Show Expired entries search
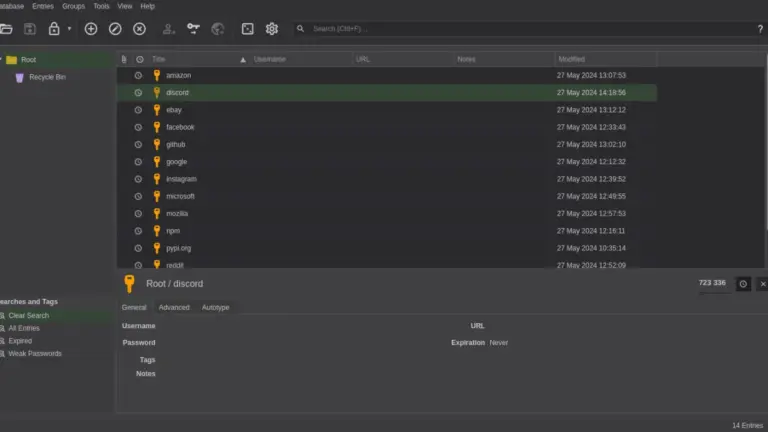The image size is (768, 432). [x=20, y=341]
